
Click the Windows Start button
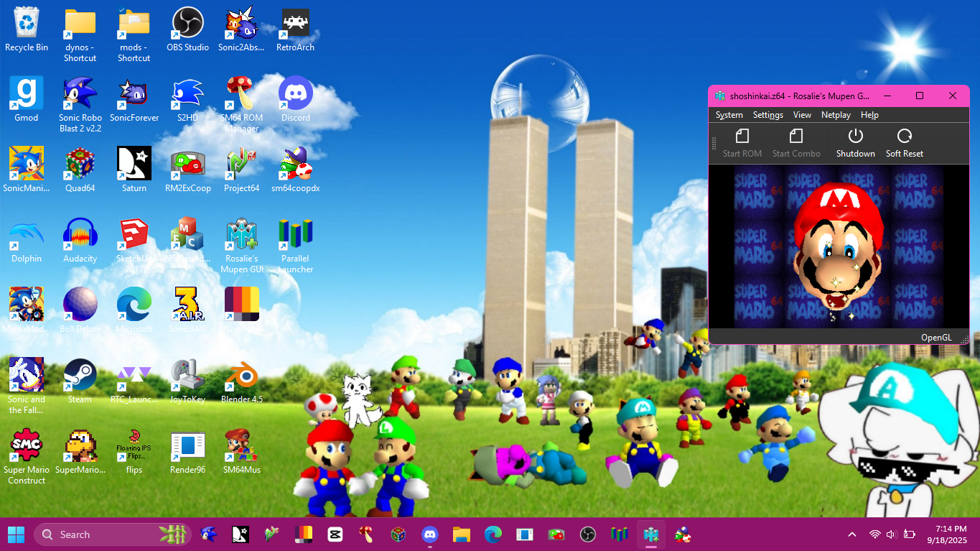pos(16,534)
